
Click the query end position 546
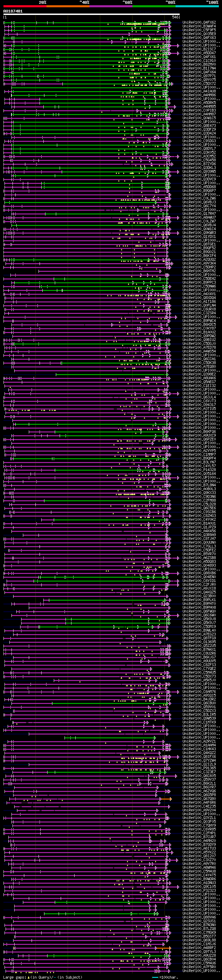click(x=175, y=17)
